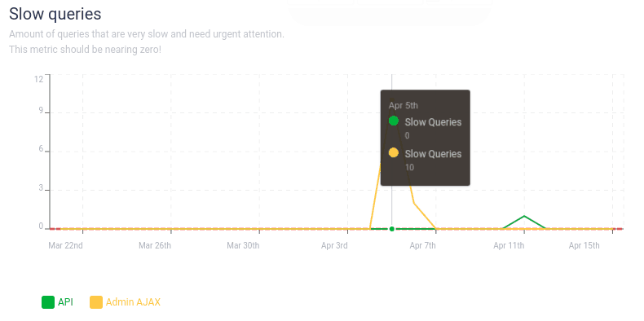Click the Slow queries heading
The height and width of the screenshot is (321, 644).
click(55, 14)
